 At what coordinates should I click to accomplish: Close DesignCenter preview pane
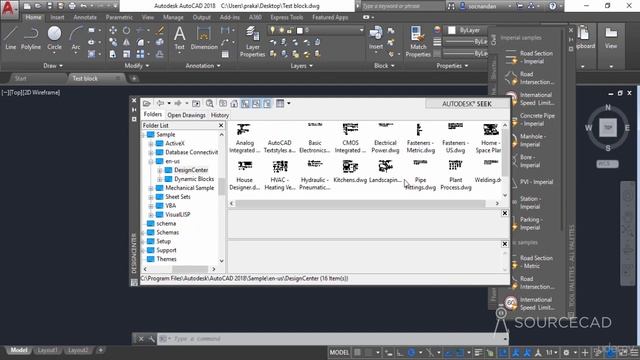pyautogui.click(x=504, y=213)
